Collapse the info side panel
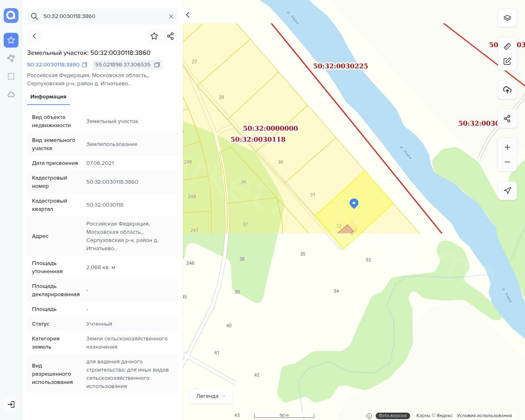This screenshot has height=420, width=525. click(x=188, y=15)
